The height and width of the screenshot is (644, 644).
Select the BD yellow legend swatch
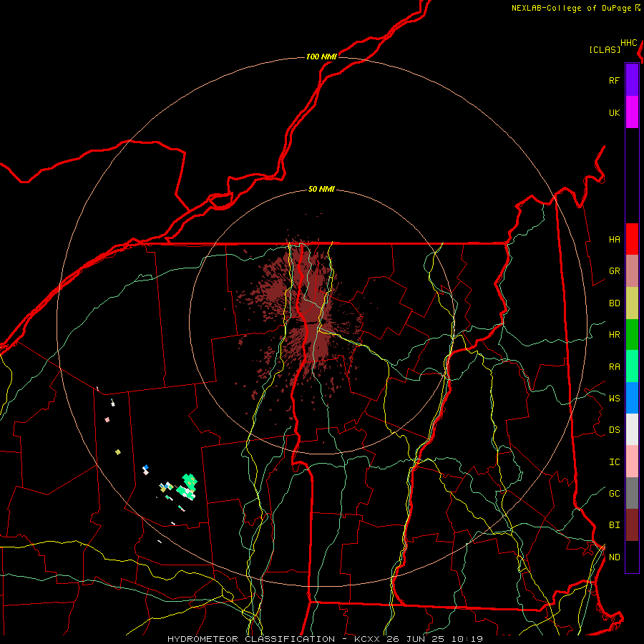point(632,303)
